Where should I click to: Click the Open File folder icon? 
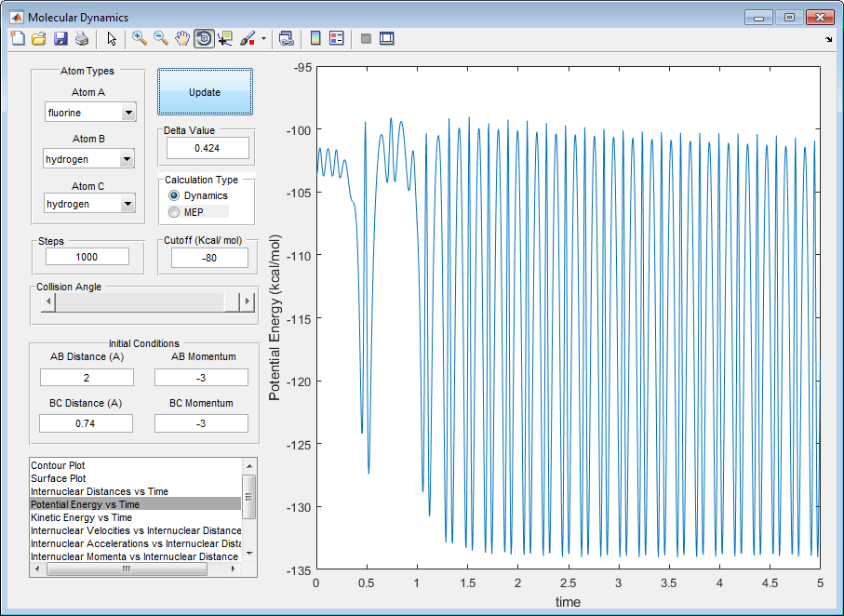coord(39,39)
